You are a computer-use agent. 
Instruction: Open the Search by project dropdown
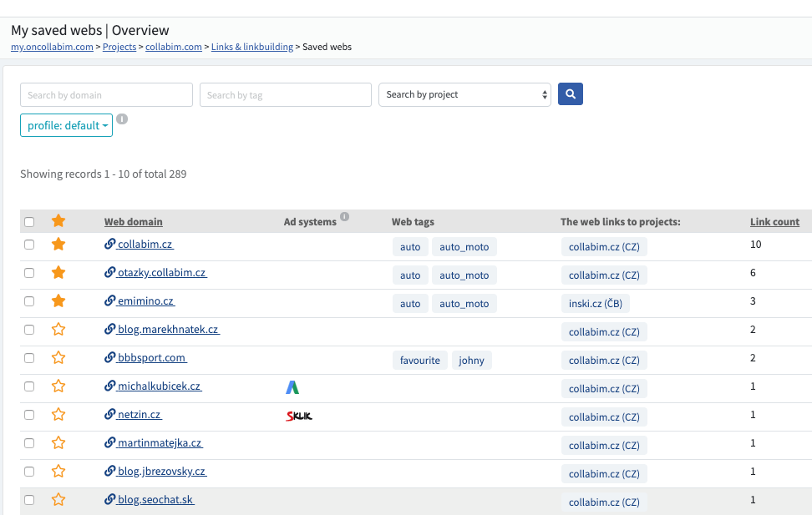[x=464, y=94]
